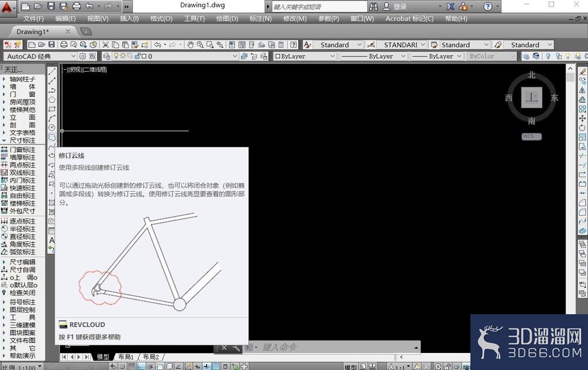This screenshot has height=370, width=588.
Task: Switch to the 布局1 layout tab
Action: (x=126, y=357)
